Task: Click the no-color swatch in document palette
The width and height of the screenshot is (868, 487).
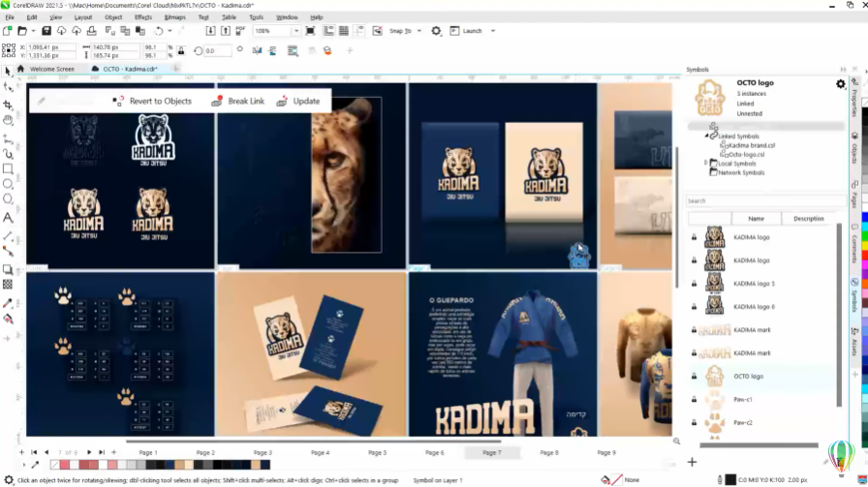Action: click(55, 465)
